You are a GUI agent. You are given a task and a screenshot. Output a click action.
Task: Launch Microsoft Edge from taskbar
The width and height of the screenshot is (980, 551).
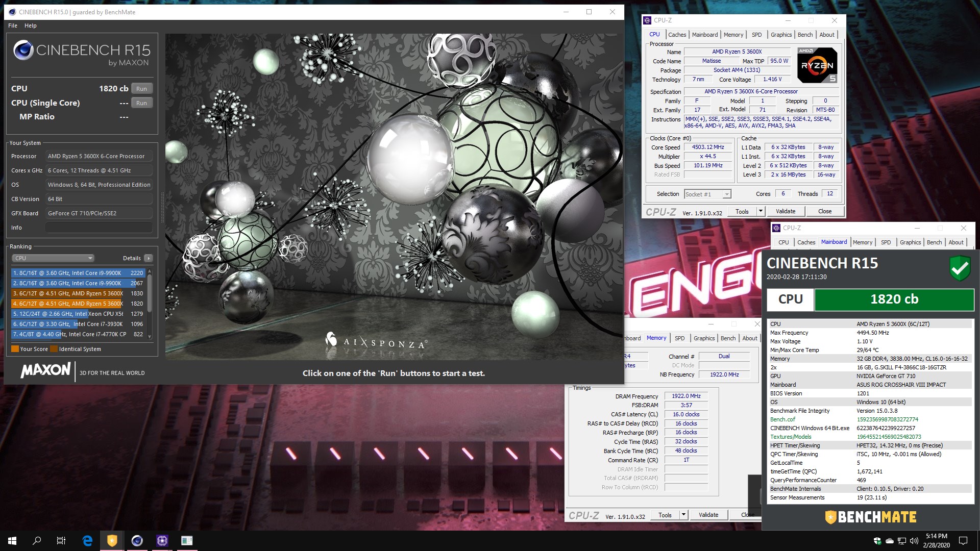click(87, 541)
